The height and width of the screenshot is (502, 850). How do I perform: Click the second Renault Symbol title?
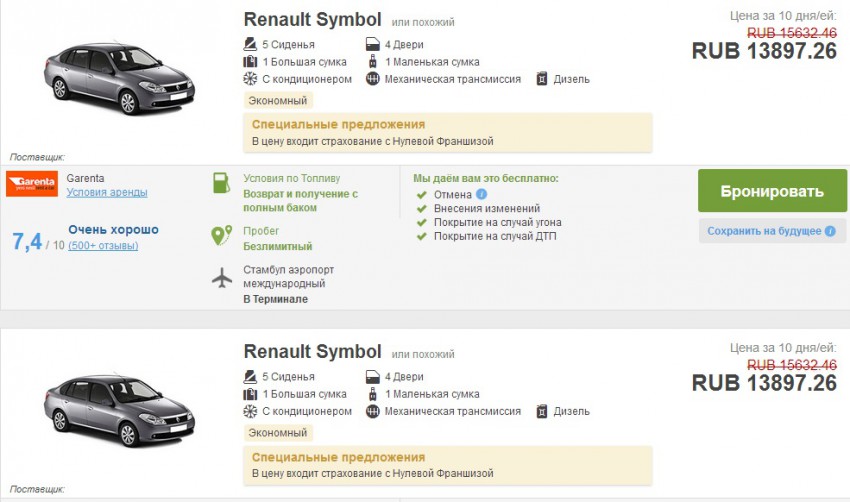click(312, 352)
